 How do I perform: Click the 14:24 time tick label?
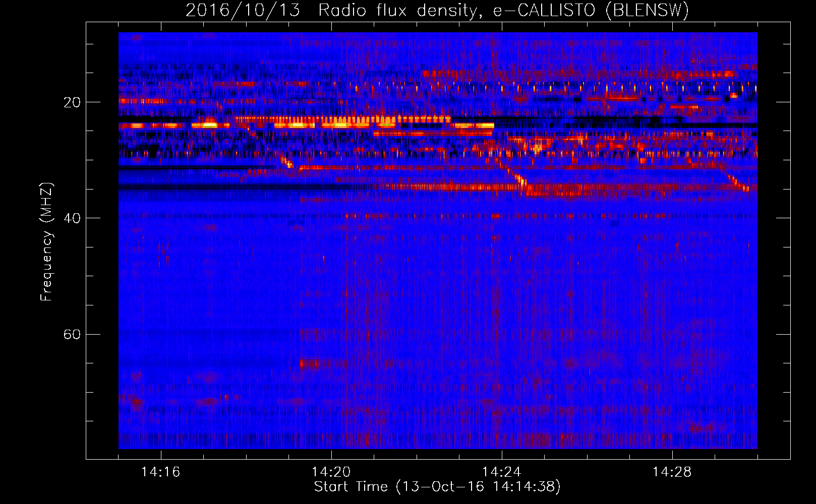(x=501, y=472)
